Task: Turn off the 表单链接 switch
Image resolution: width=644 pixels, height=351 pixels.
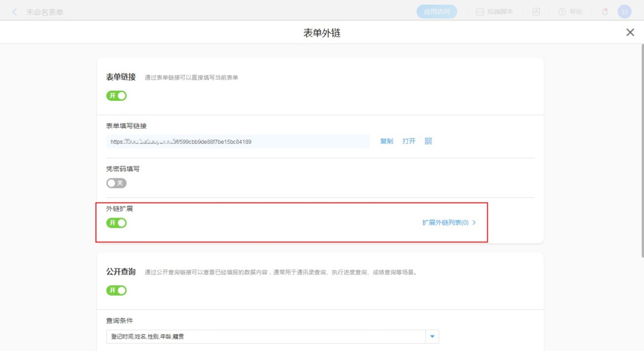Action: (x=117, y=96)
